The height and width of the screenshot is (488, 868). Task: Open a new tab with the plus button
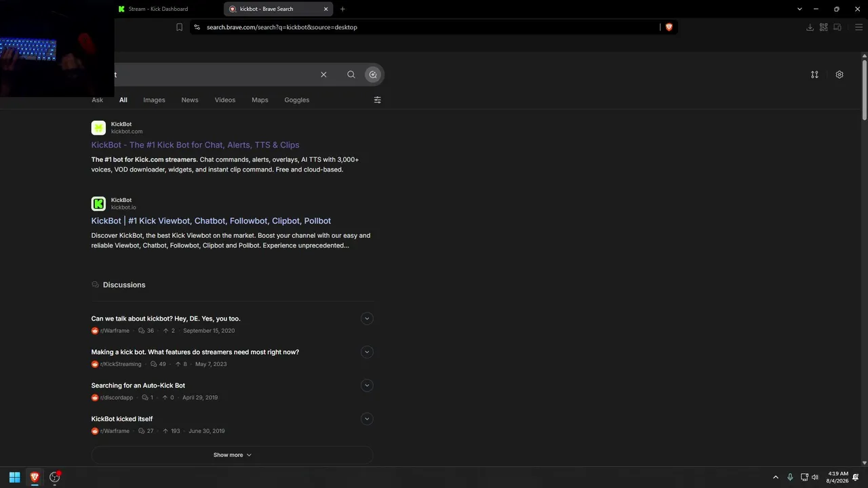(342, 9)
